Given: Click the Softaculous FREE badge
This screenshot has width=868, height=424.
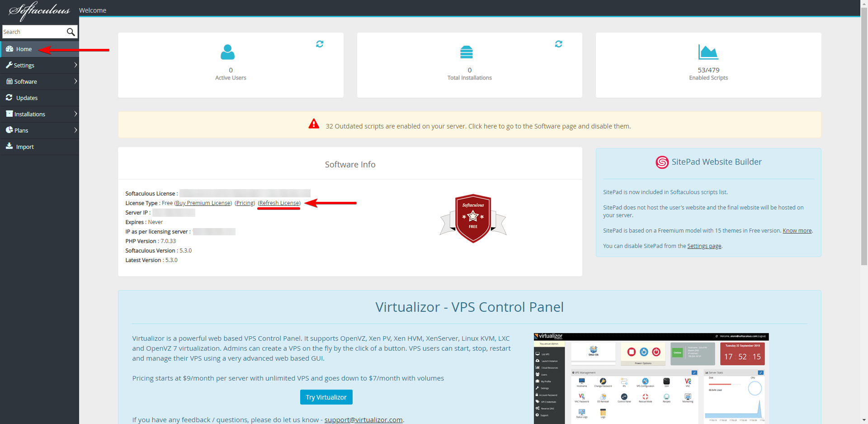Looking at the screenshot, I should (x=473, y=219).
